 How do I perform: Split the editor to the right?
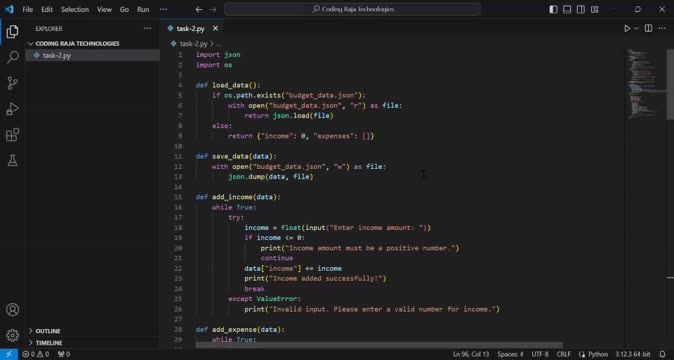648,28
